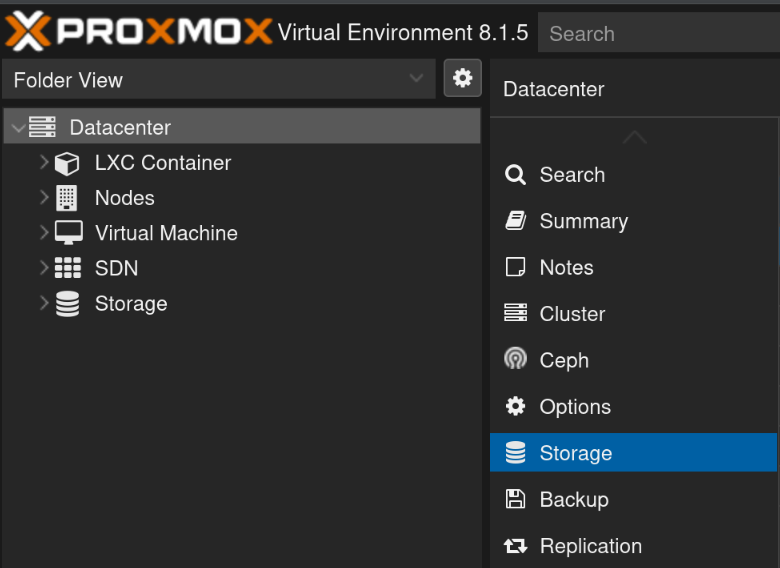Expand the Storage folder in tree
The width and height of the screenshot is (780, 568).
[x=44, y=303]
